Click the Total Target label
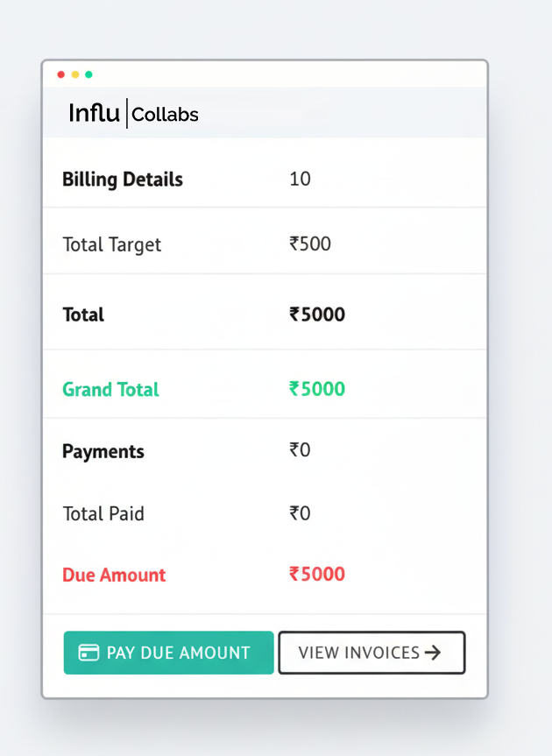 [x=112, y=244]
